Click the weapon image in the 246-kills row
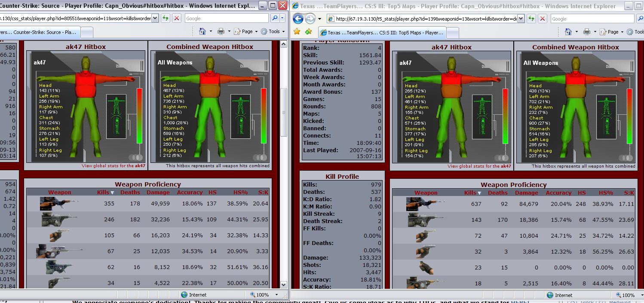 point(59,220)
